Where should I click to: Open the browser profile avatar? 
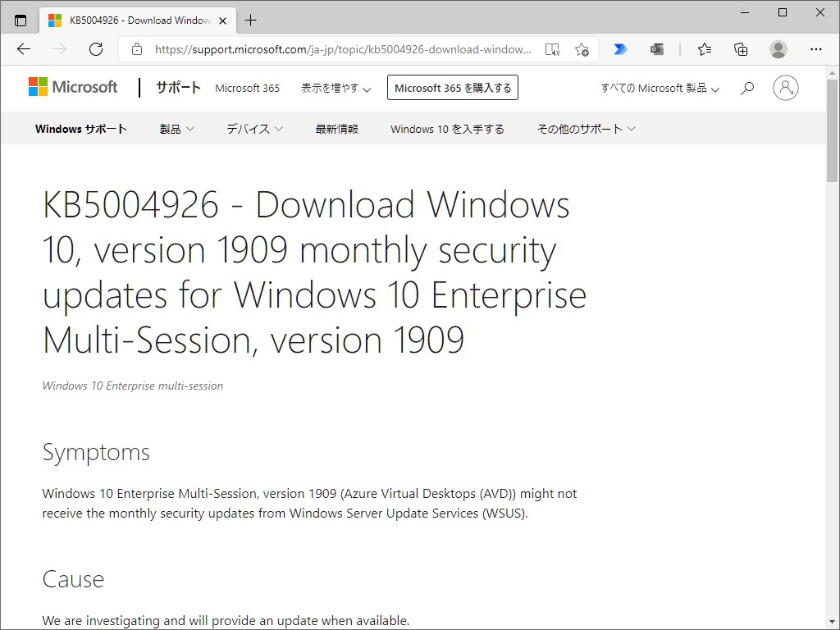[x=778, y=49]
